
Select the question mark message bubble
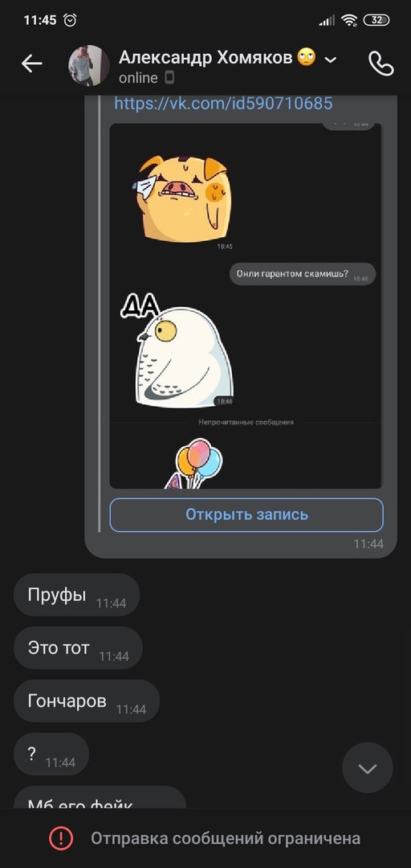(x=51, y=754)
